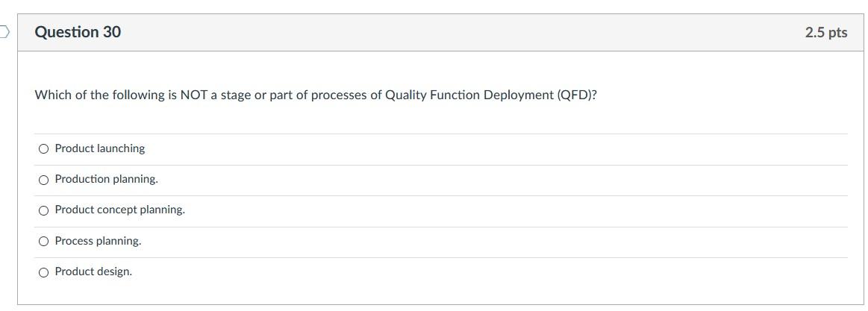The width and height of the screenshot is (868, 311).
Task: Click the word NOT in the question
Action: click(193, 95)
